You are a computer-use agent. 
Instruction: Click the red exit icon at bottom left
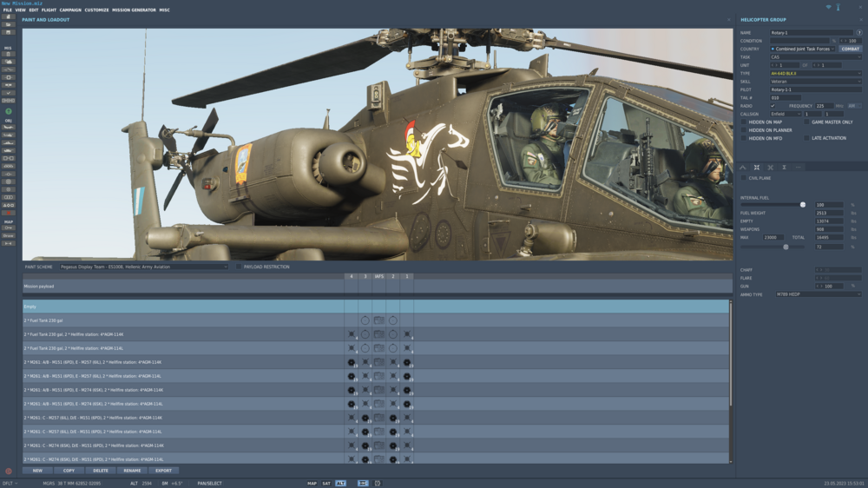pyautogui.click(x=9, y=472)
